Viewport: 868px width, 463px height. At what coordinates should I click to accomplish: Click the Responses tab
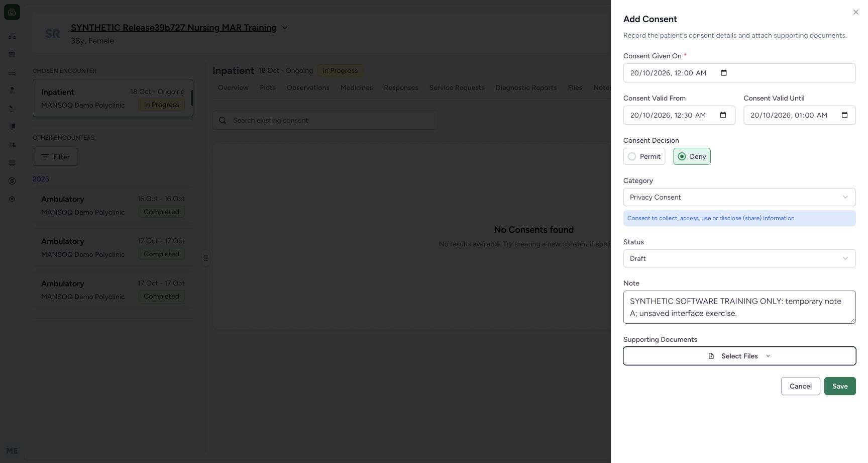pyautogui.click(x=401, y=87)
